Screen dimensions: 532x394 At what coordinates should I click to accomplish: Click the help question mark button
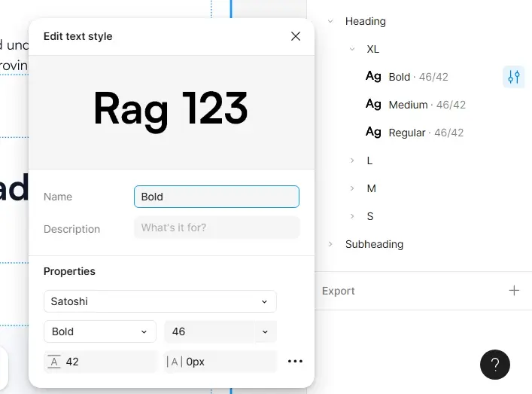pyautogui.click(x=495, y=365)
